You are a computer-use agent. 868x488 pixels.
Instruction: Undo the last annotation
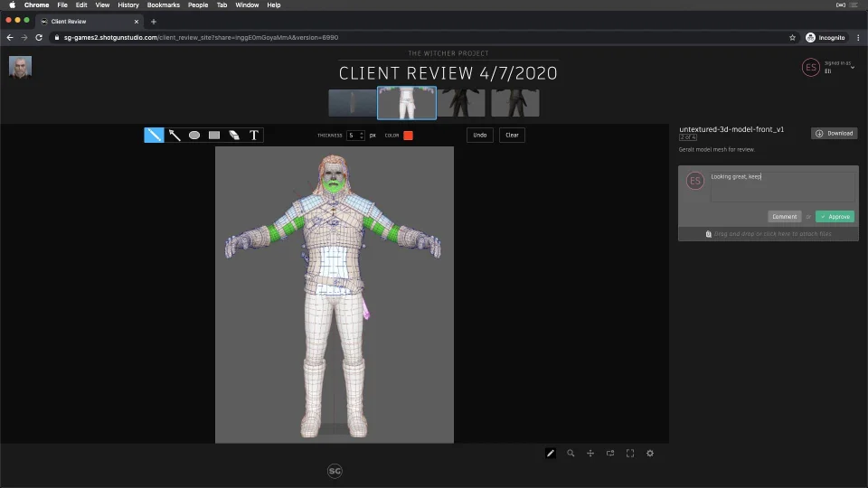click(480, 135)
